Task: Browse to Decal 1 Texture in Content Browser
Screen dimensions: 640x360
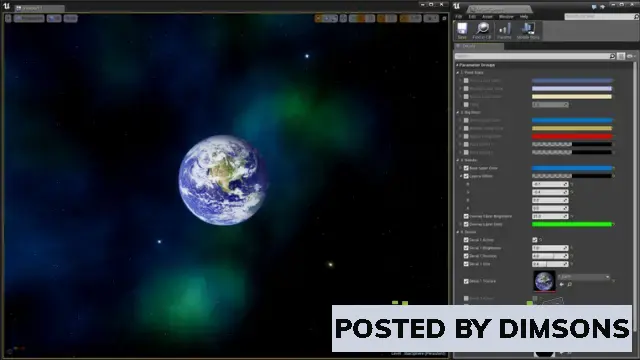Action: [569, 284]
